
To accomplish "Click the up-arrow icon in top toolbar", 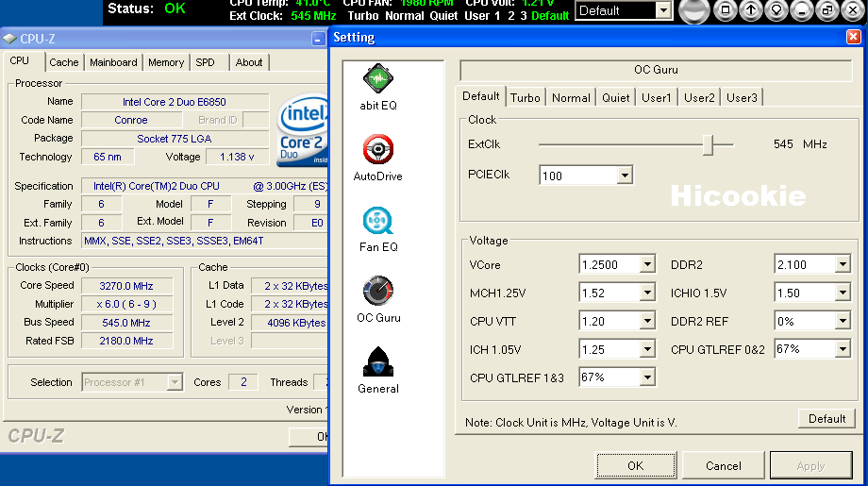I will tap(750, 10).
